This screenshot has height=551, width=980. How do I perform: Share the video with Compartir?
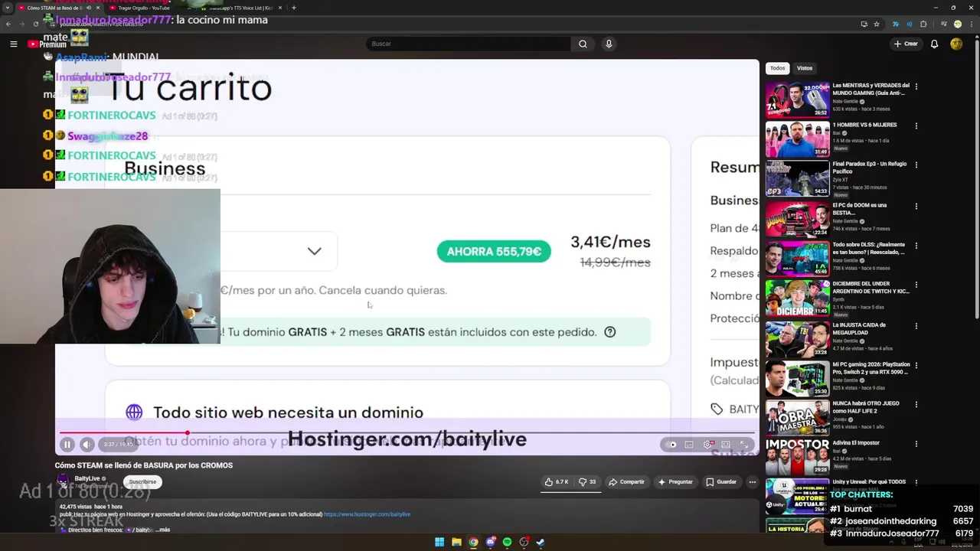click(626, 482)
